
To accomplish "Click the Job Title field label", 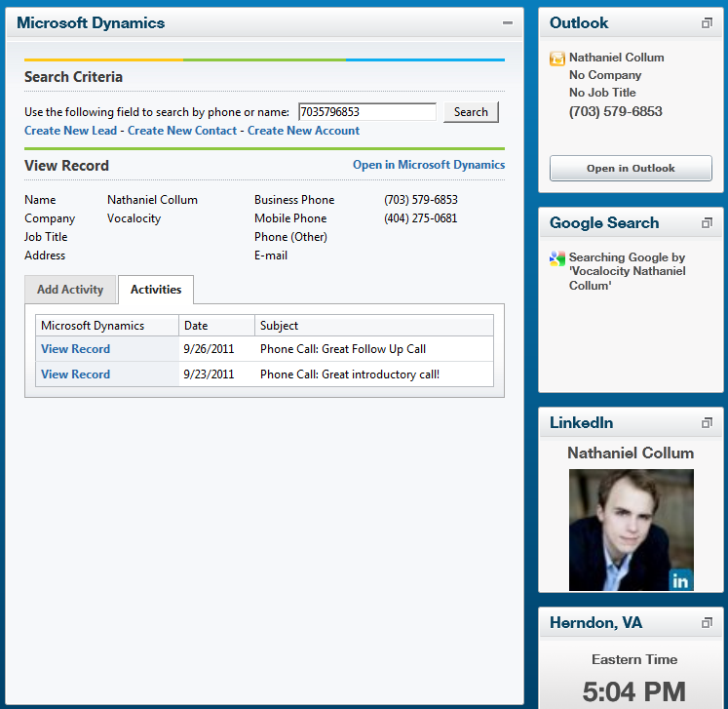I will (x=46, y=237).
